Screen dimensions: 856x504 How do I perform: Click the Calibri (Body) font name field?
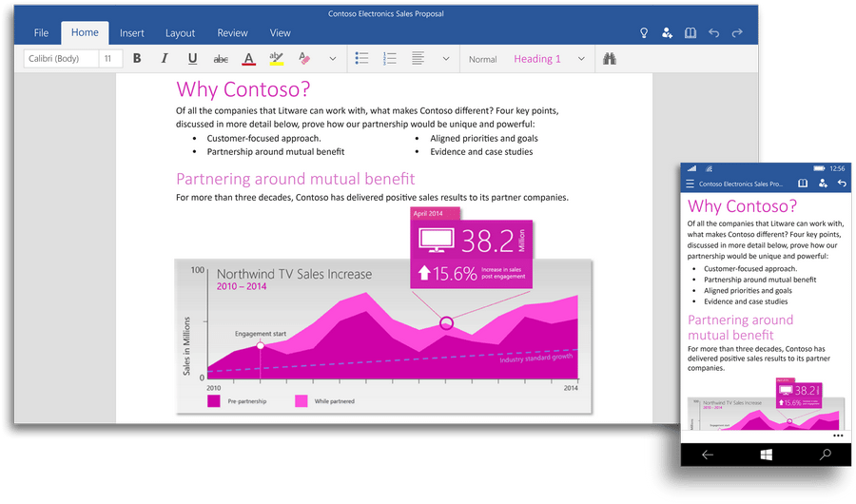tap(61, 59)
